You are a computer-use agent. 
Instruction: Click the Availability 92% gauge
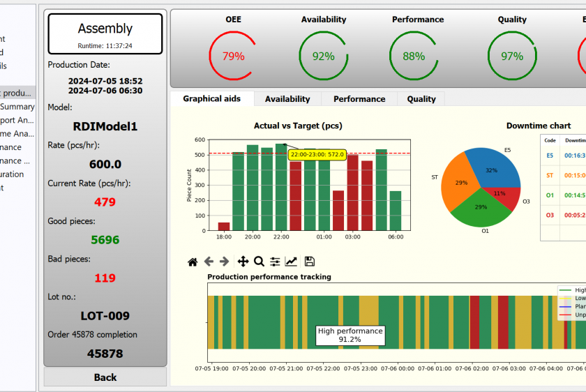[x=323, y=56]
